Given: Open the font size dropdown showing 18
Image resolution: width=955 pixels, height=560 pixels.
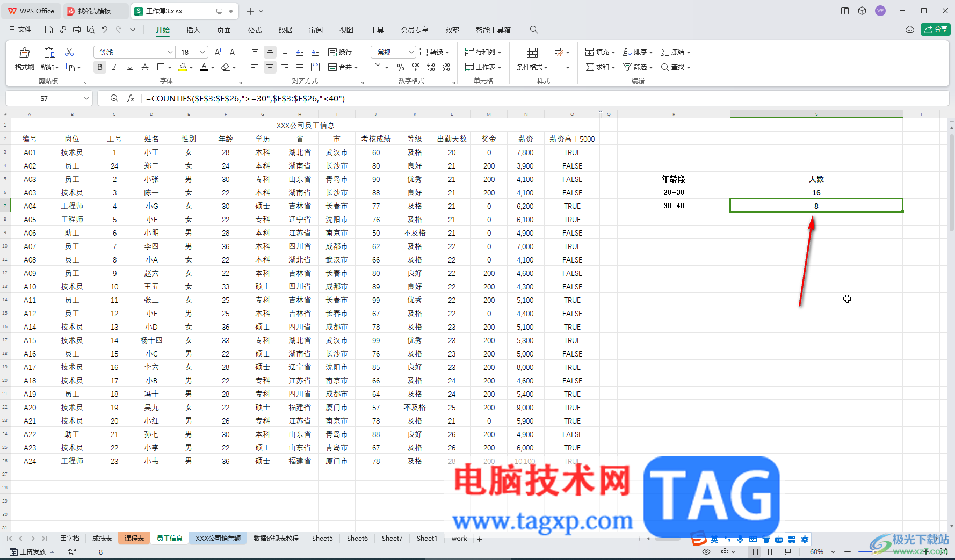Looking at the screenshot, I should (x=202, y=52).
